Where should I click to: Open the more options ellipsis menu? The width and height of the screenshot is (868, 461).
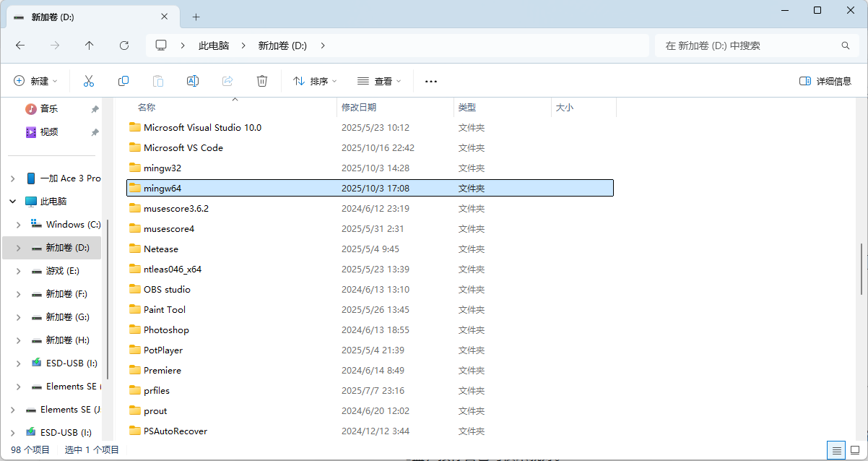(431, 81)
